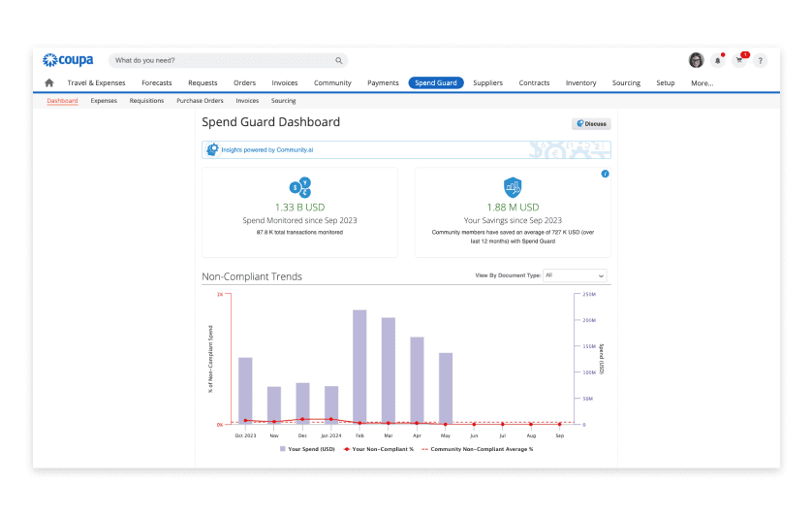Switch to the Requisitions sub-tab
The height and width of the screenshot is (515, 812).
146,101
